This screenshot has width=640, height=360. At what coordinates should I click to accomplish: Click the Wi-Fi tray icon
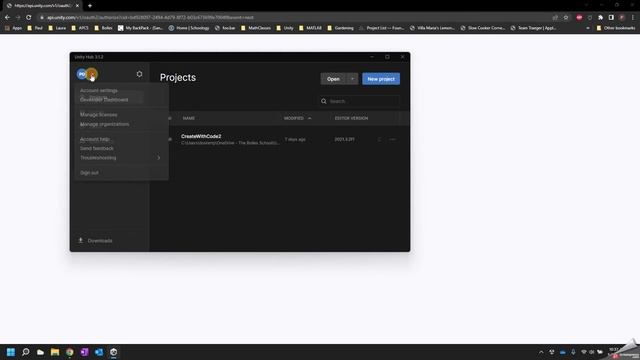click(x=584, y=352)
